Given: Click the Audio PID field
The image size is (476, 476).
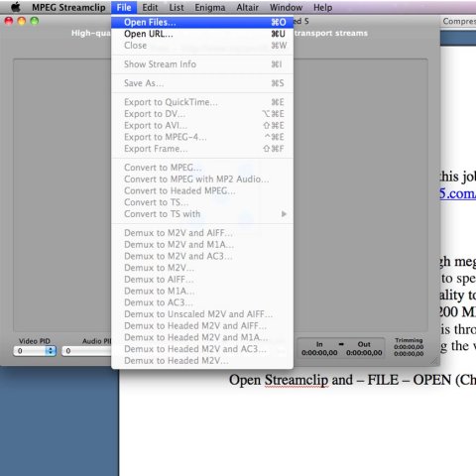Looking at the screenshot, I should coord(87,351).
